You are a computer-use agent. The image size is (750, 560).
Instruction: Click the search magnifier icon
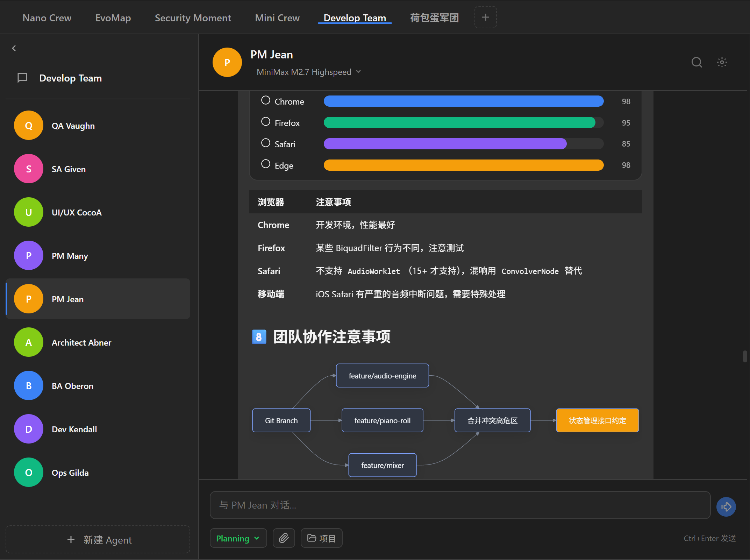tap(697, 62)
